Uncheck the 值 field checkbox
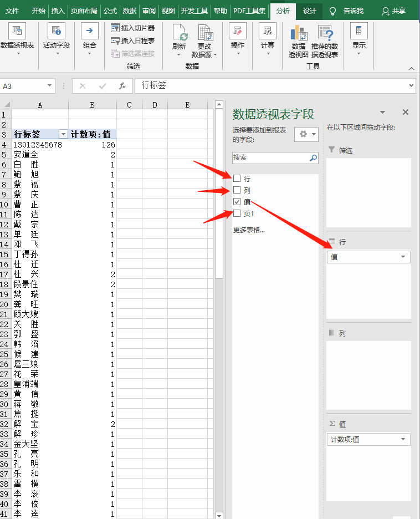This screenshot has height=519, width=420. tap(237, 201)
